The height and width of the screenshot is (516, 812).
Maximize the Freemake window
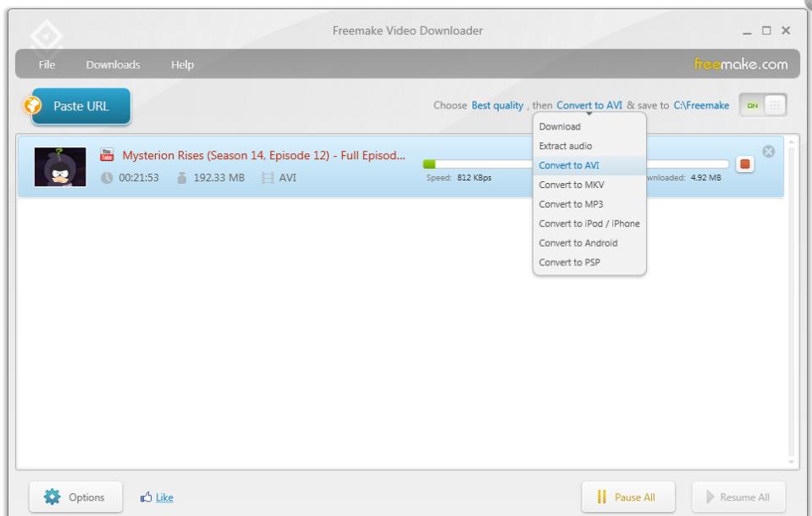pyautogui.click(x=766, y=31)
